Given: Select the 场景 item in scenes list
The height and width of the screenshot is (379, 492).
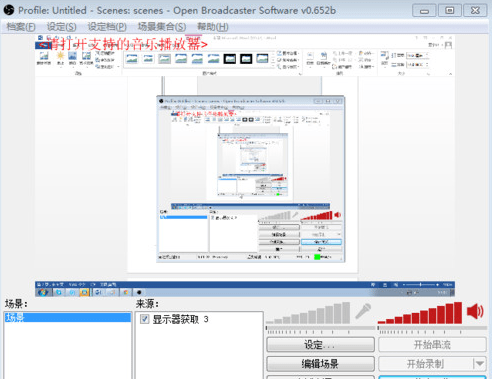Looking at the screenshot, I should 68,317.
